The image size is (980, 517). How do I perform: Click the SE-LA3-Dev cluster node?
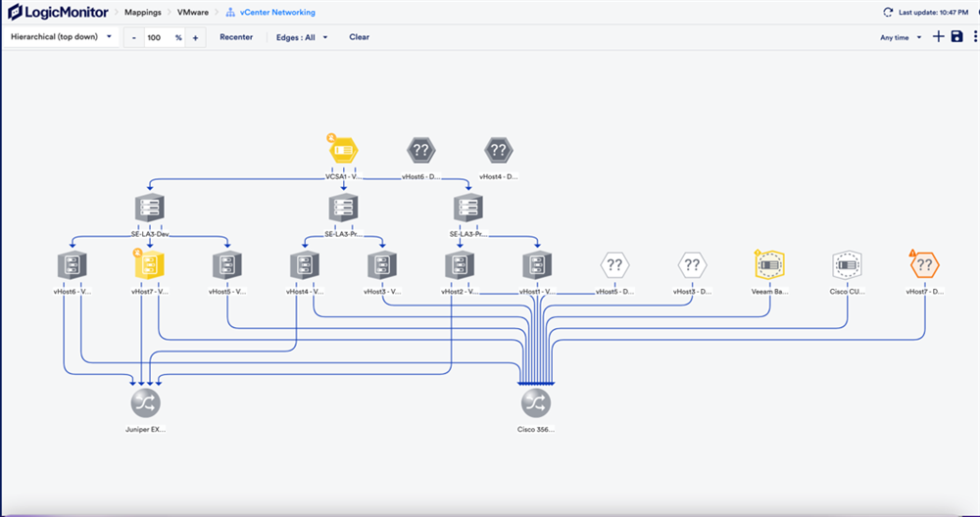[150, 208]
